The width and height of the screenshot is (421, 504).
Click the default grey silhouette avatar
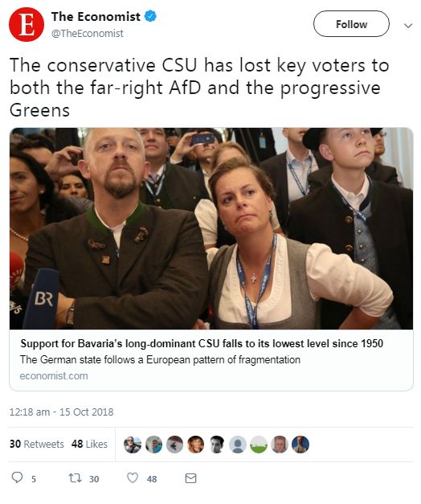tap(238, 445)
